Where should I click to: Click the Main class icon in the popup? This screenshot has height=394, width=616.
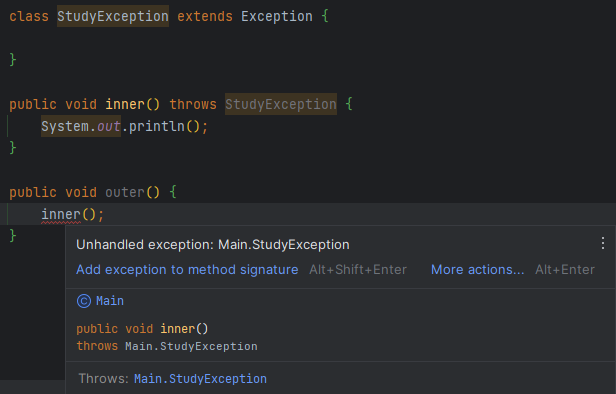point(84,301)
